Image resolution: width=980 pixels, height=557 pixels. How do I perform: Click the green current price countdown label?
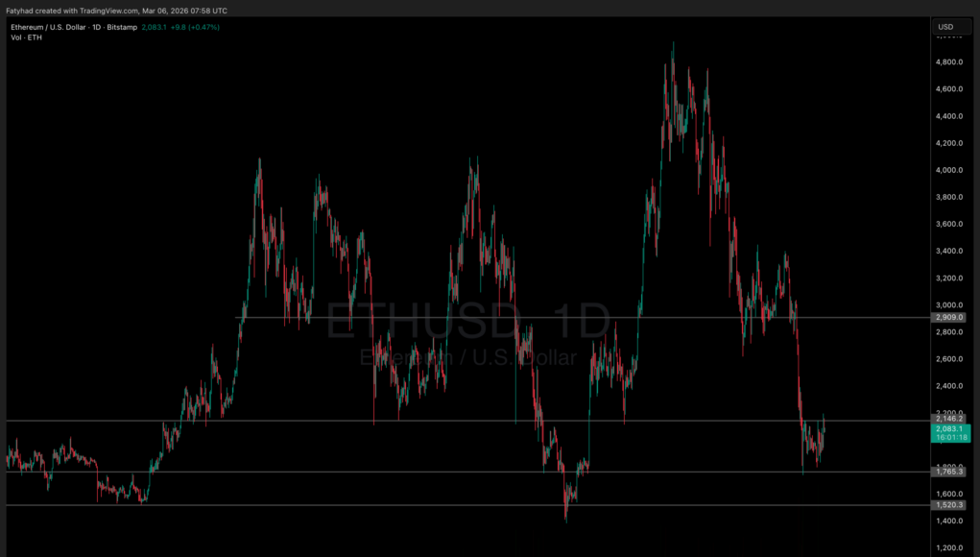pos(948,433)
